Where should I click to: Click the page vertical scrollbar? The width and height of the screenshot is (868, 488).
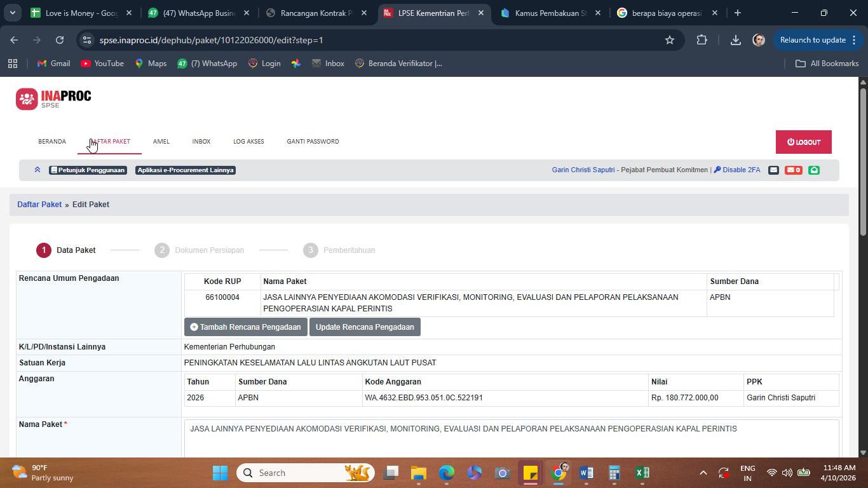pos(863,163)
